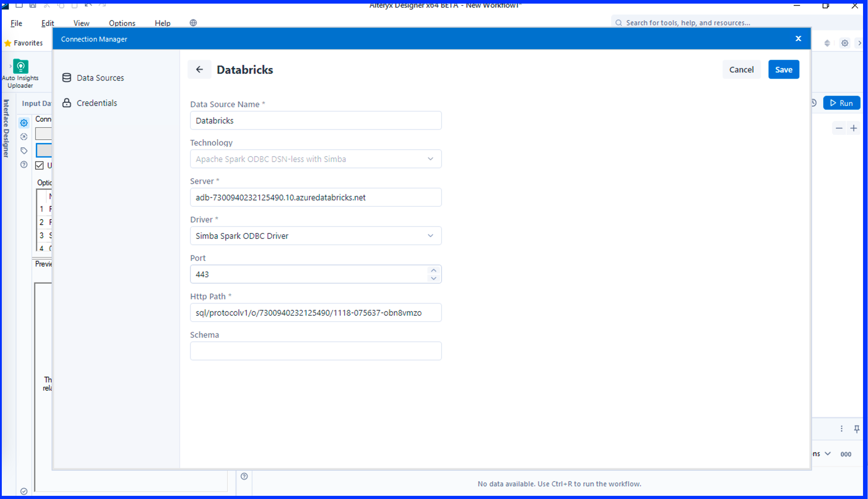Open the Data Sources database icon
868x499 pixels.
[66, 78]
